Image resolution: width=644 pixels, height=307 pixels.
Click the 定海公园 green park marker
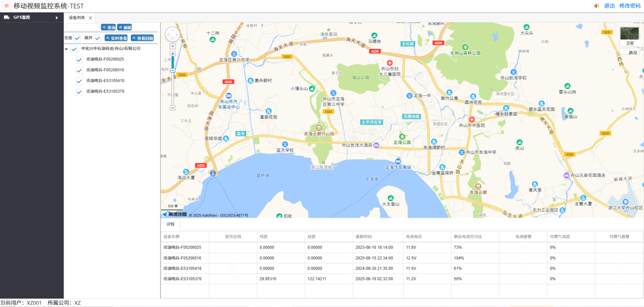(x=402, y=137)
